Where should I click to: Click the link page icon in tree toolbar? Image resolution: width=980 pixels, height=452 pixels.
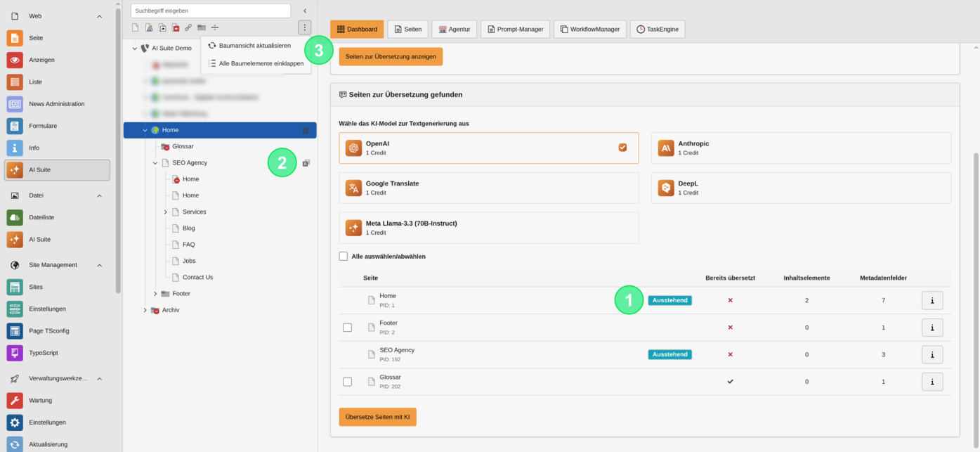coord(188,28)
